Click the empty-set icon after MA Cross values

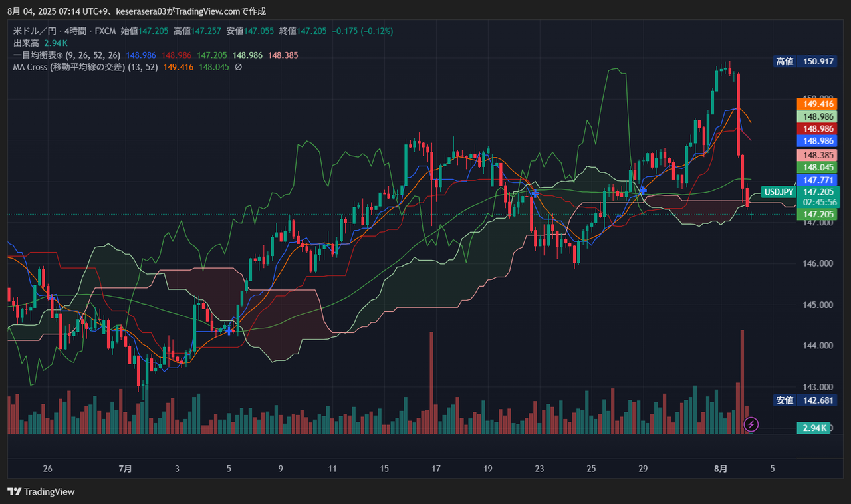click(x=239, y=67)
